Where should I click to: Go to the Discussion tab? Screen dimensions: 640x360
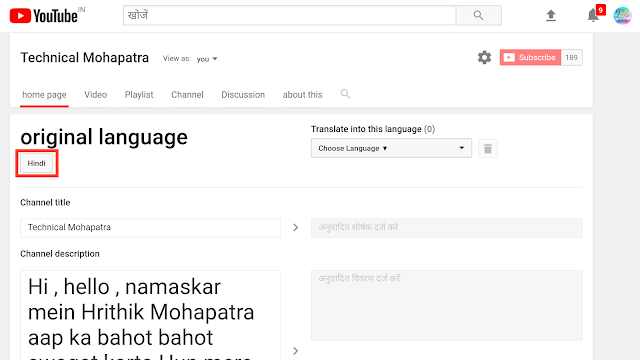click(x=243, y=95)
